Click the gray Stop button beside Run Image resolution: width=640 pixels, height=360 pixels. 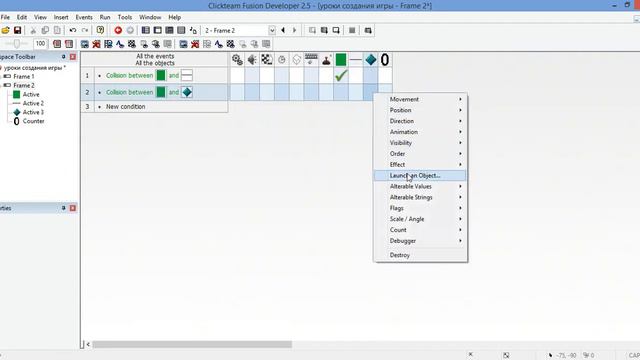[130, 30]
